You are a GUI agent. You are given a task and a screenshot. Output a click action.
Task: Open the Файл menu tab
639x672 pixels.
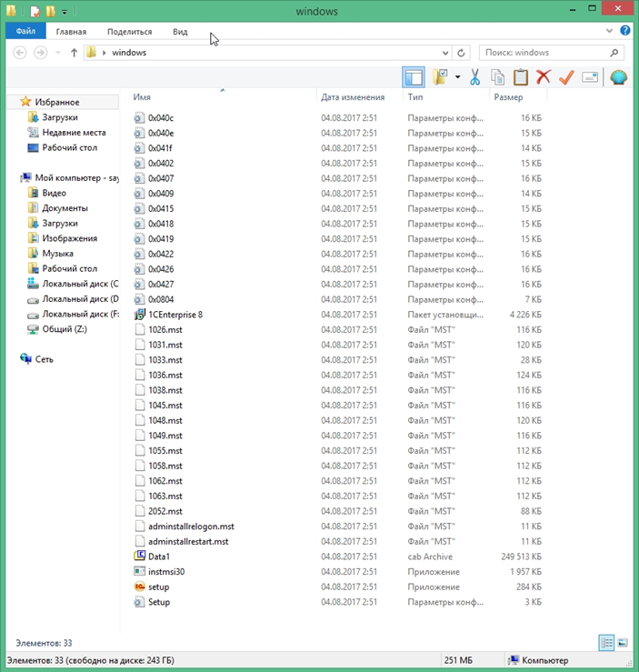click(x=25, y=31)
